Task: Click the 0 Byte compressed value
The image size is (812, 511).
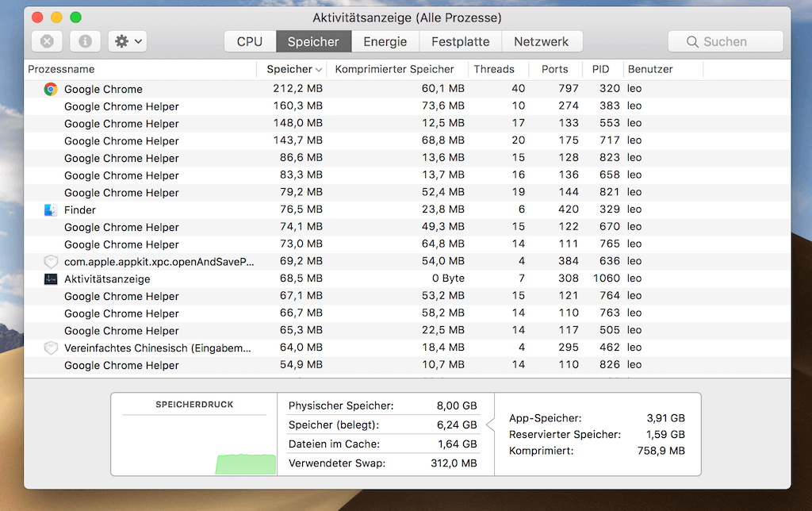Action: 448,279
